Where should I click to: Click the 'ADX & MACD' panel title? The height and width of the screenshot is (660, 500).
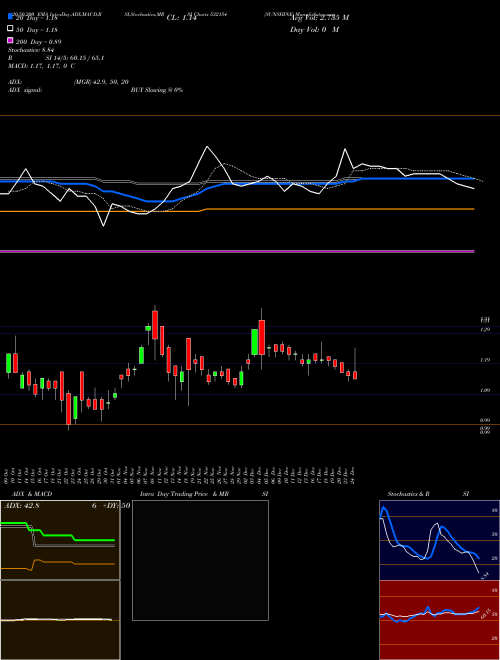pos(32,494)
